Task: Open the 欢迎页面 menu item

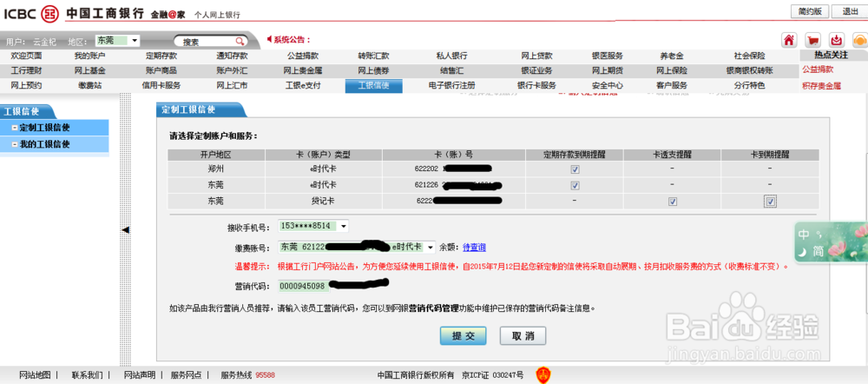Action: click(x=26, y=56)
